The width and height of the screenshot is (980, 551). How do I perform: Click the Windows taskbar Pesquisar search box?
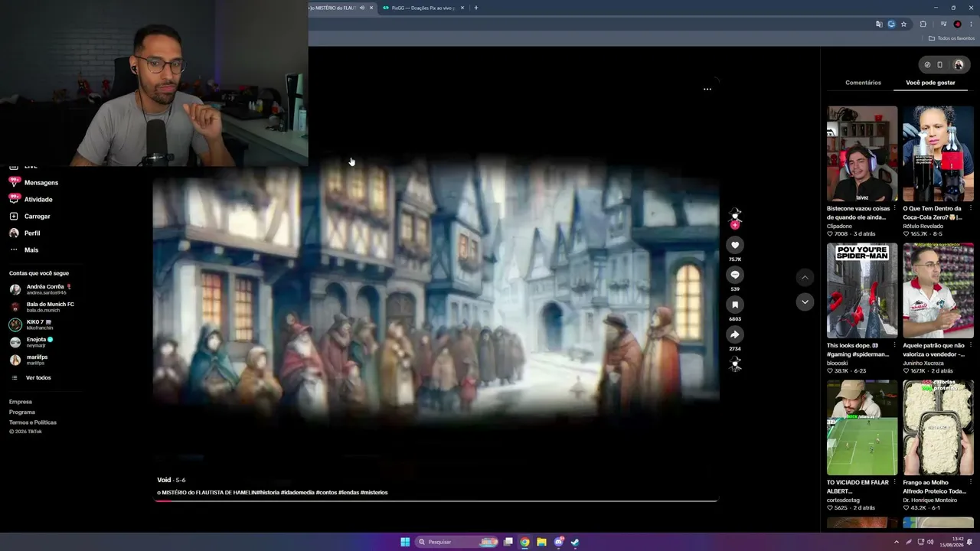pos(457,542)
